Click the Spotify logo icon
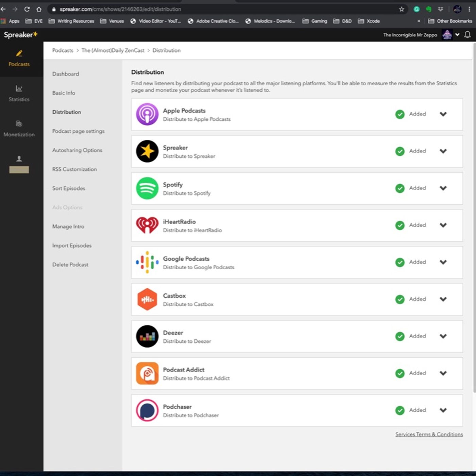 click(x=147, y=188)
